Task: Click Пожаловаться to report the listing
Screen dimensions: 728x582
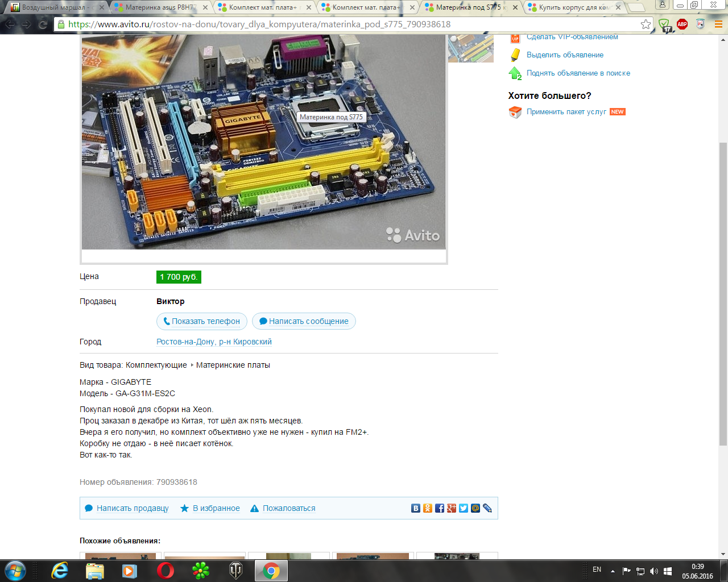Action: click(x=288, y=508)
